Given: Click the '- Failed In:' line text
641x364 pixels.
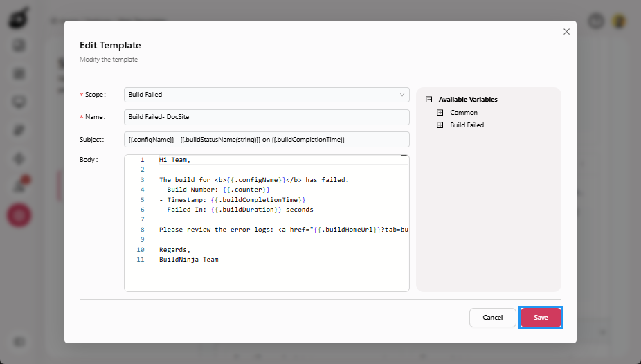Looking at the screenshot, I should (236, 210).
